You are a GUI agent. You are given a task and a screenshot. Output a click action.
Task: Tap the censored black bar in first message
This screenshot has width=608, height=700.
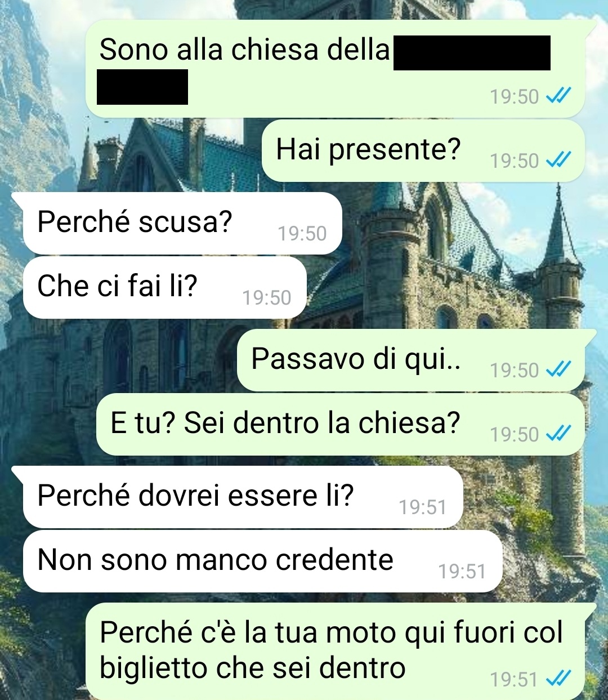472,53
